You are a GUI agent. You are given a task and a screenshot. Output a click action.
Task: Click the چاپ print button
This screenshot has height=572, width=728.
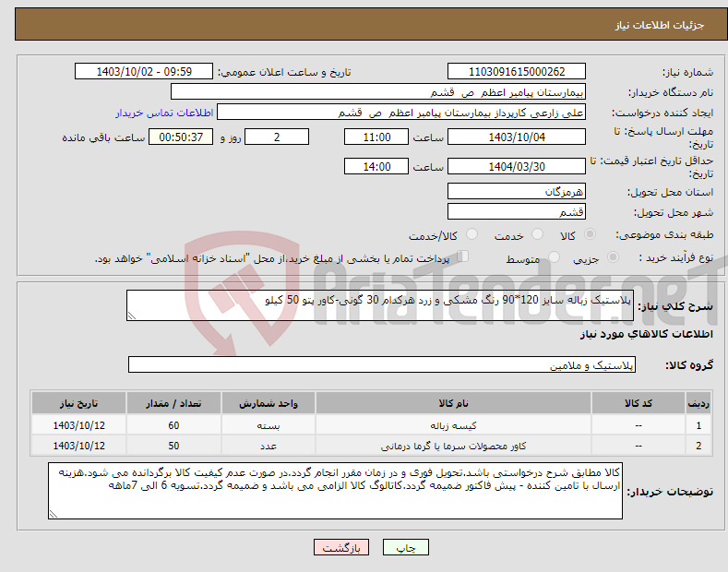point(406,547)
